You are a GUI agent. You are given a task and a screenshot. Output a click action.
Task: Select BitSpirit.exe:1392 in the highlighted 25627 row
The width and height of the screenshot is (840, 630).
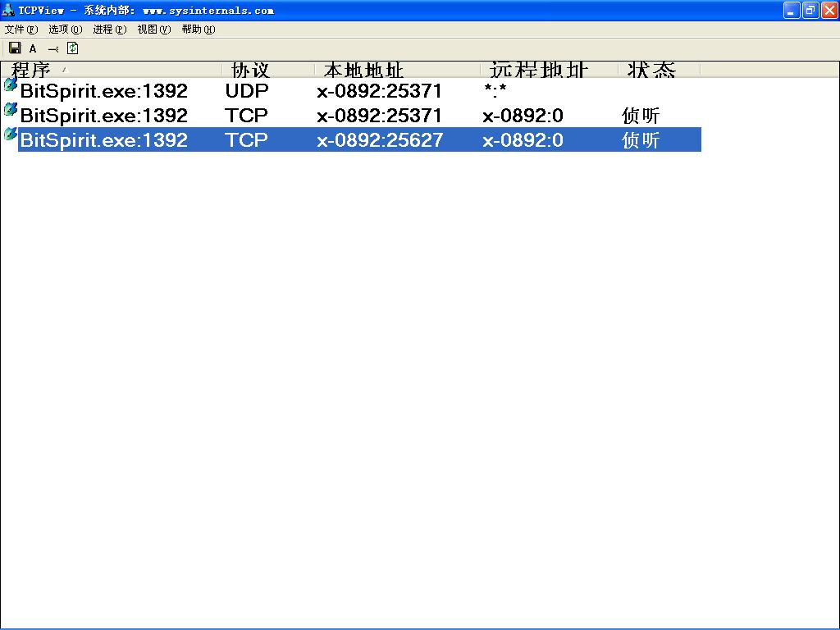pyautogui.click(x=104, y=140)
